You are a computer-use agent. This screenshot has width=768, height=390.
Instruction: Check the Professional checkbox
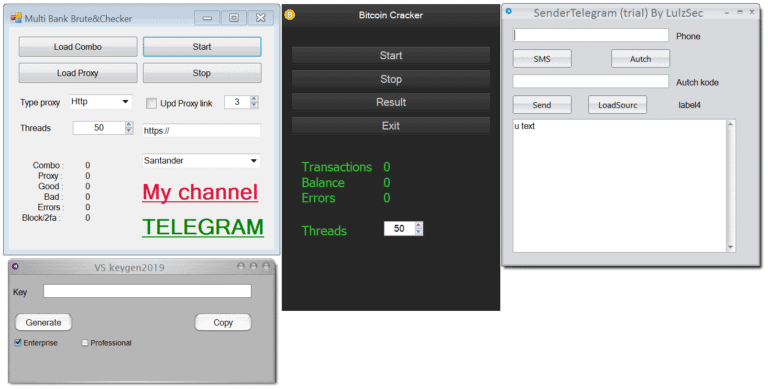coord(85,342)
